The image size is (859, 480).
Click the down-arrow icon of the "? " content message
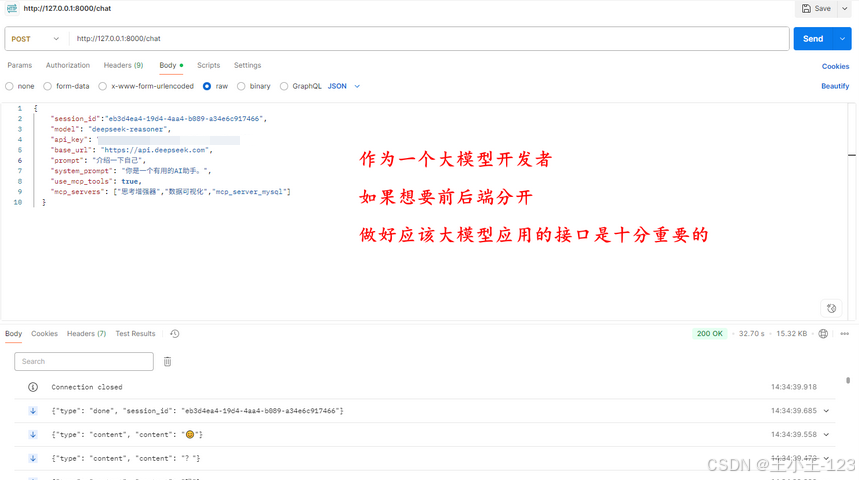coord(33,458)
